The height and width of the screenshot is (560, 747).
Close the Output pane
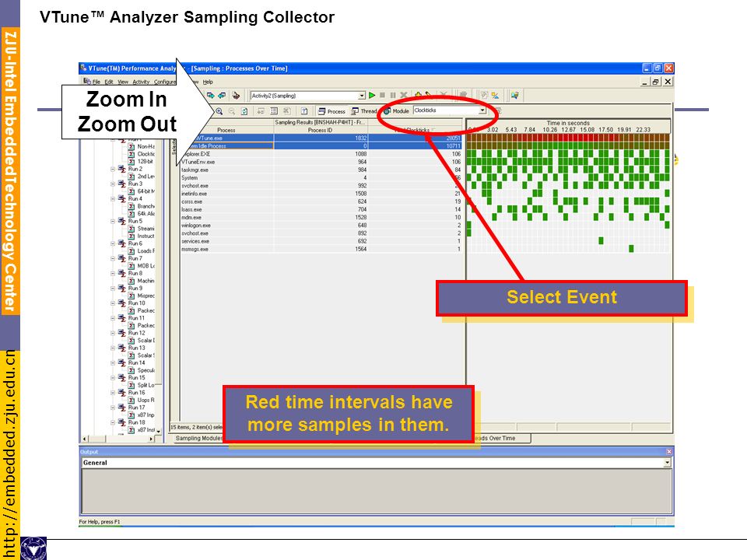click(669, 451)
